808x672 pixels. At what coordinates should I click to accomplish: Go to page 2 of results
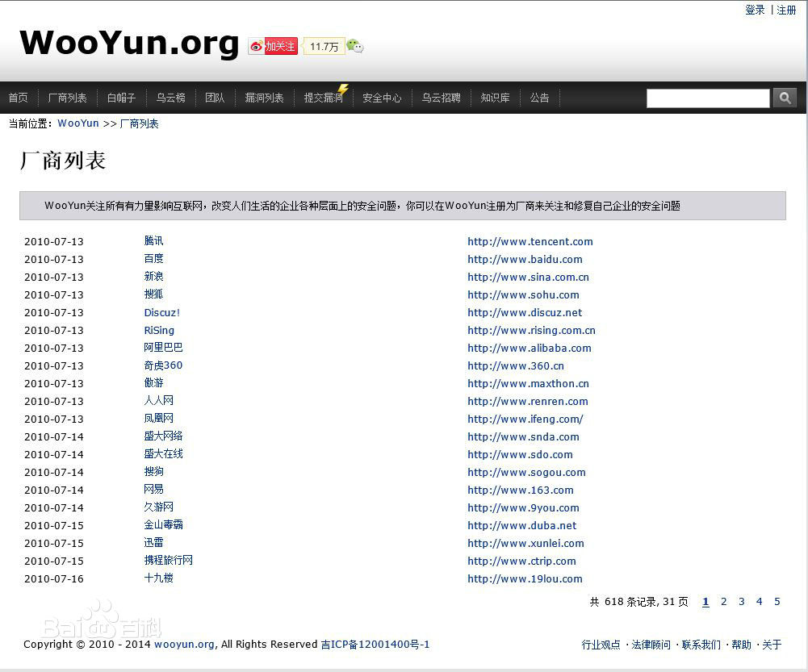coord(723,602)
